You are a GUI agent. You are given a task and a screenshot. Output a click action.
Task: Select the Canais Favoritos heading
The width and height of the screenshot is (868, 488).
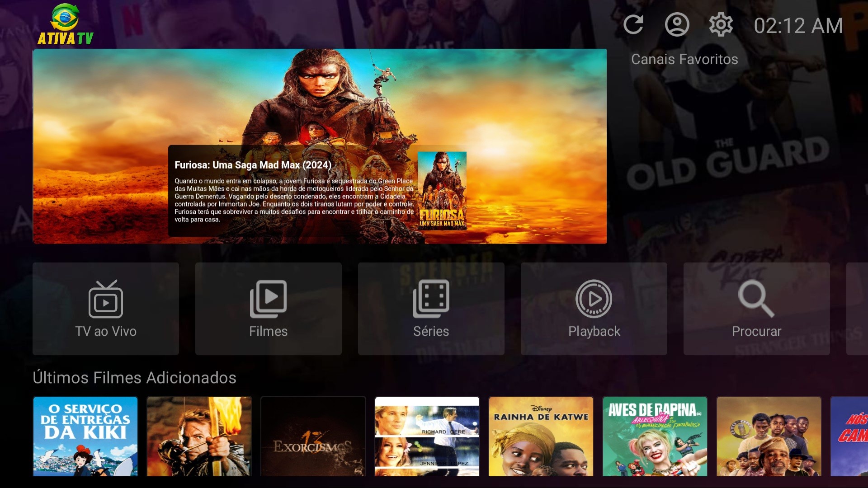(684, 59)
